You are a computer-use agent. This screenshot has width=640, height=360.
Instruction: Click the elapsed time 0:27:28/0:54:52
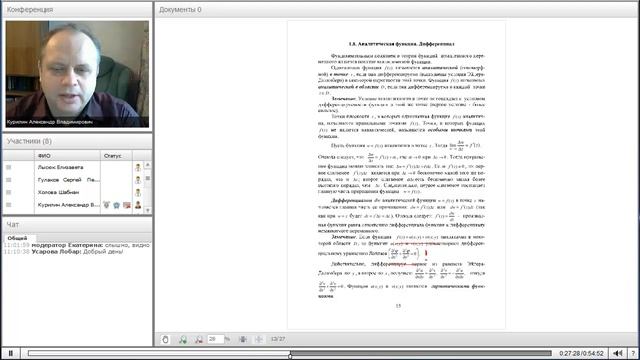pyautogui.click(x=582, y=353)
